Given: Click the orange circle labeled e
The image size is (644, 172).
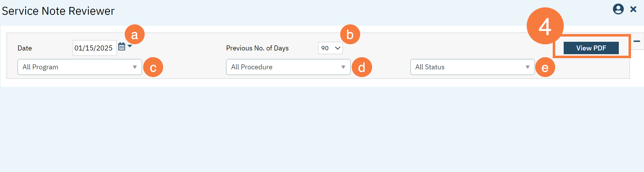Looking at the screenshot, I should pos(545,67).
